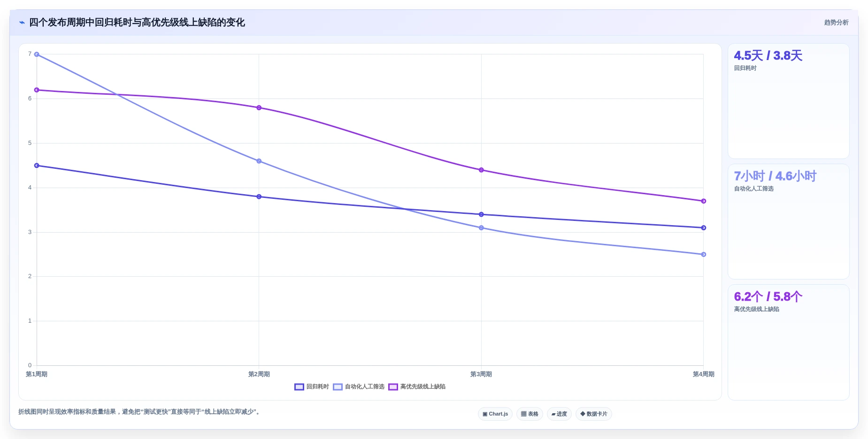Click the 高优先级线上缺陷 point at 第3周期
This screenshot has height=439, width=868.
(x=481, y=170)
